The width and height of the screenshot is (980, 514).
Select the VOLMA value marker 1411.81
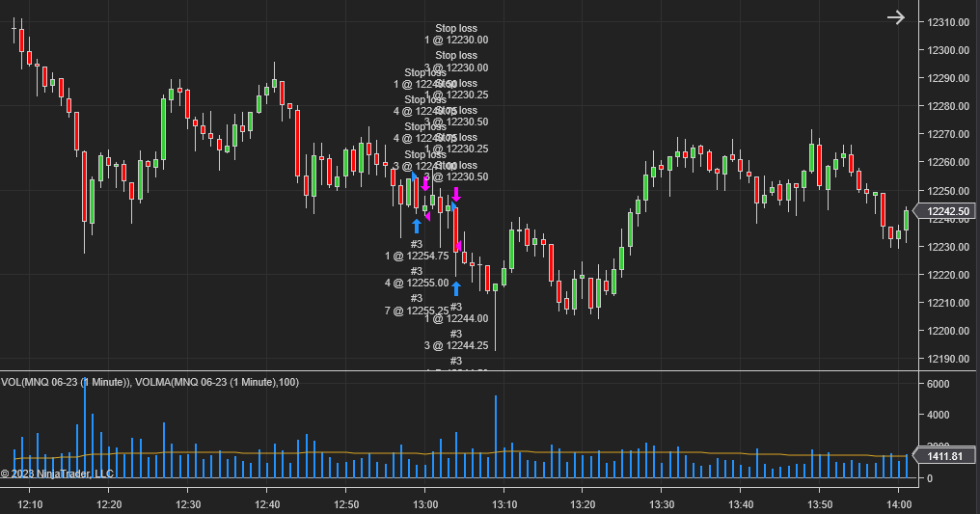click(x=944, y=456)
